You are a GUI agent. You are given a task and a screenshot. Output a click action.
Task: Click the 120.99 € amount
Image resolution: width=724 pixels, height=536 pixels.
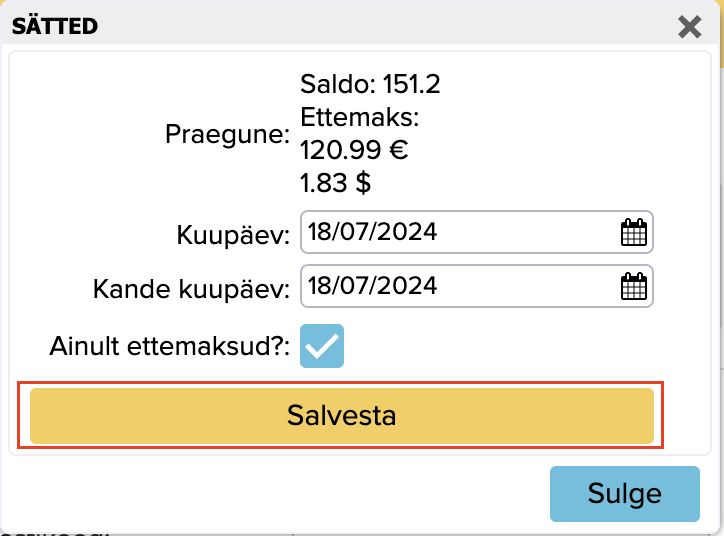(355, 151)
